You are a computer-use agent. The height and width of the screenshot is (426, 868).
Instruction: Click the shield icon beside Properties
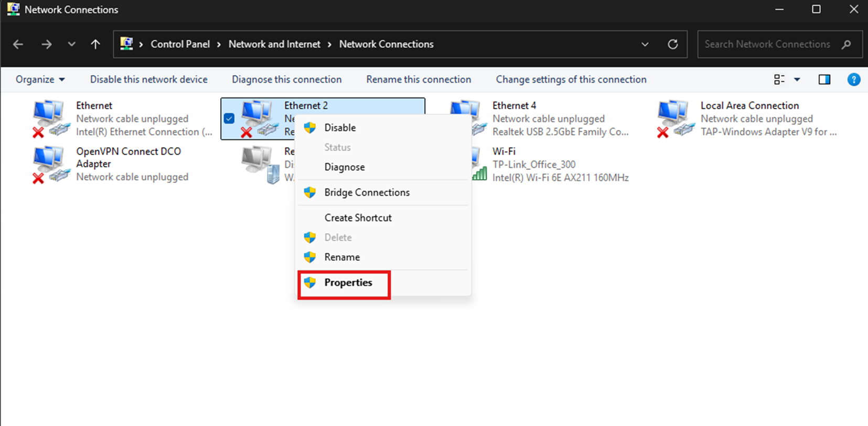310,282
